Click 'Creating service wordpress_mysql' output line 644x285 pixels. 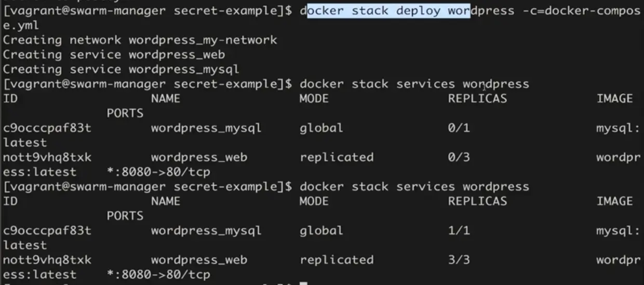121,69
